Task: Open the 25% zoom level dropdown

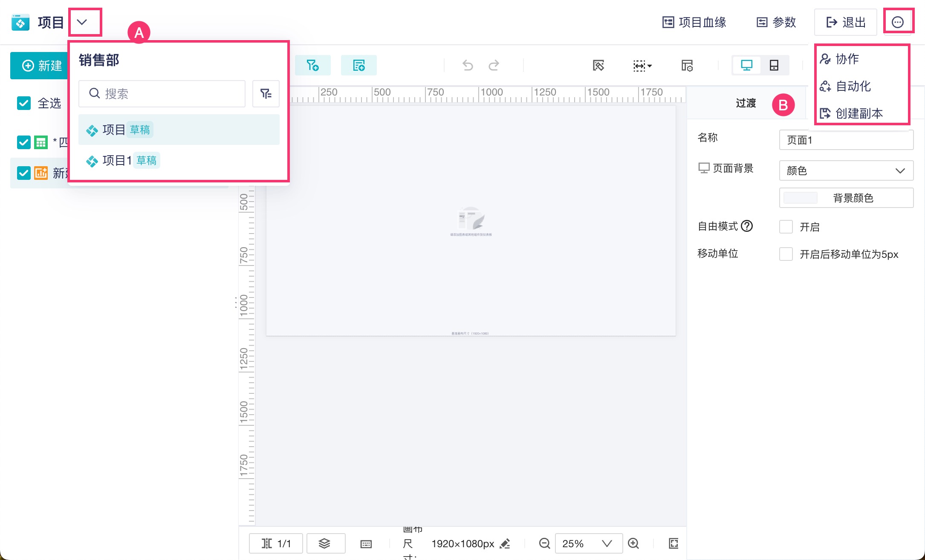Action: tap(588, 543)
